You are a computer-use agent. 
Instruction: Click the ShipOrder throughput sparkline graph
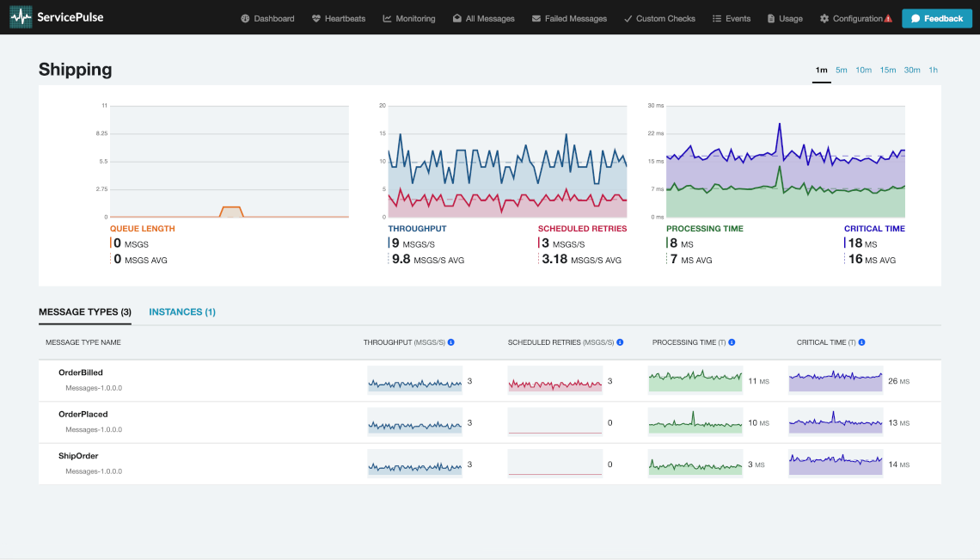pyautogui.click(x=415, y=465)
